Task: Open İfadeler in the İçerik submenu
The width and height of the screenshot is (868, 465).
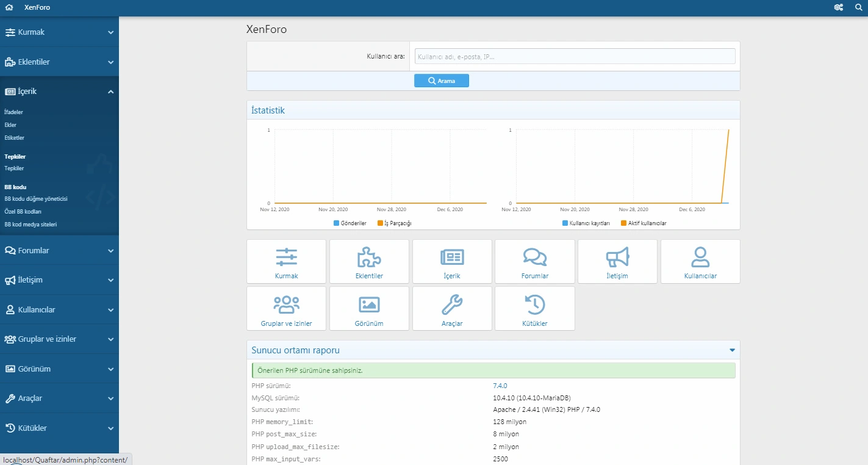Action: (x=13, y=112)
